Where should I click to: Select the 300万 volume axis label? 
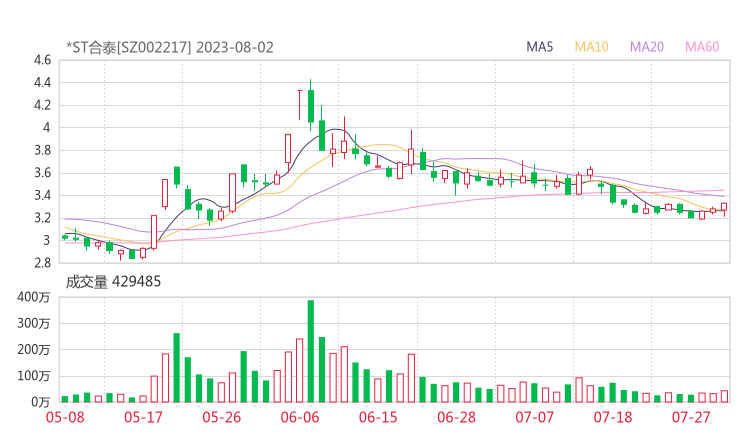[34, 323]
